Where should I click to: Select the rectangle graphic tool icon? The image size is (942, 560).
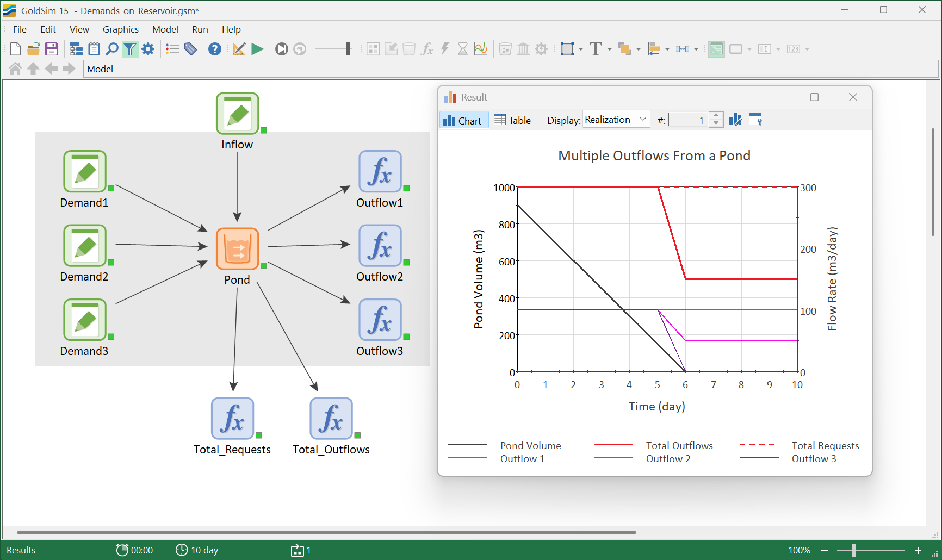point(567,49)
